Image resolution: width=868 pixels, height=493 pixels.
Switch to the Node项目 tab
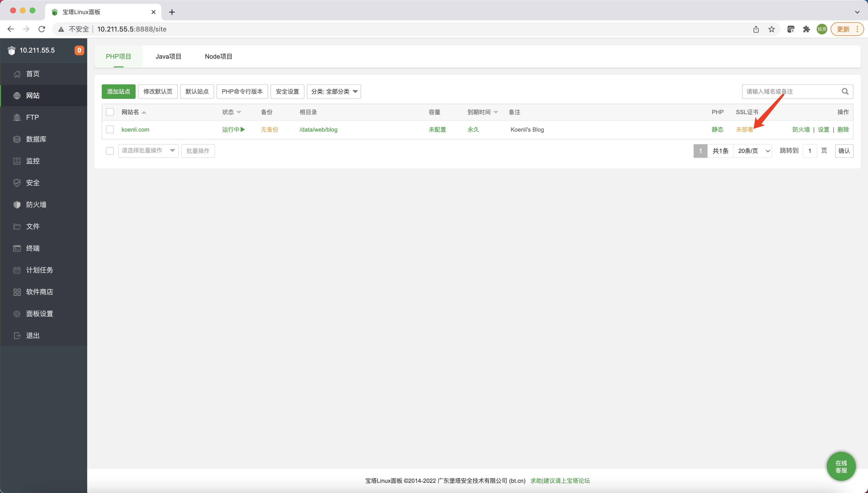coord(218,56)
